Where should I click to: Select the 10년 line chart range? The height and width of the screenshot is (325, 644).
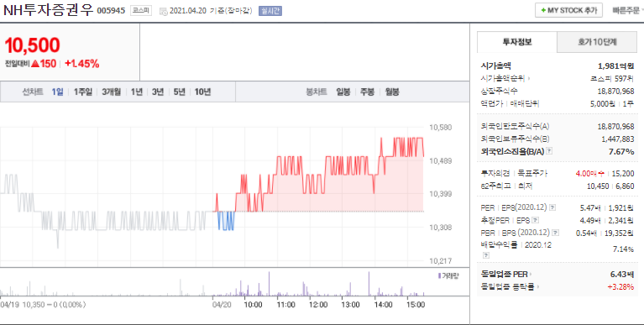coord(202,92)
